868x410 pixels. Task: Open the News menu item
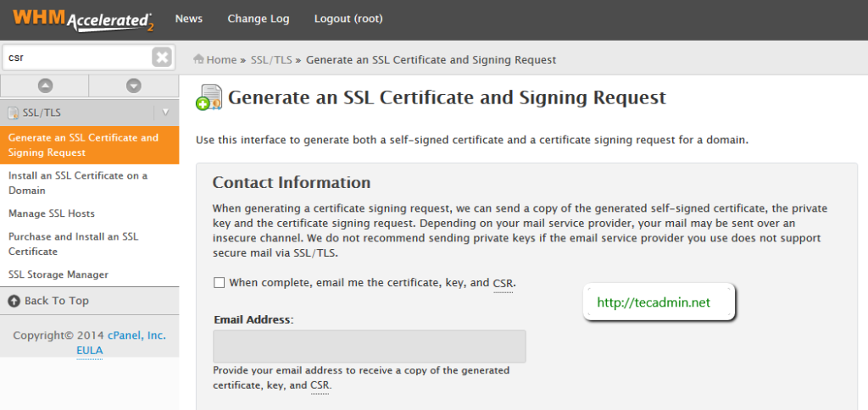pos(188,19)
